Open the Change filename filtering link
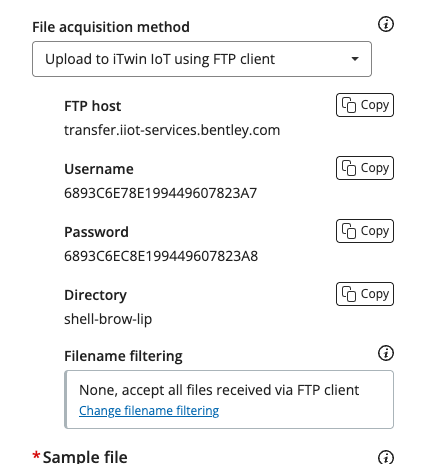Screen dimensions: 421x464 [149, 410]
